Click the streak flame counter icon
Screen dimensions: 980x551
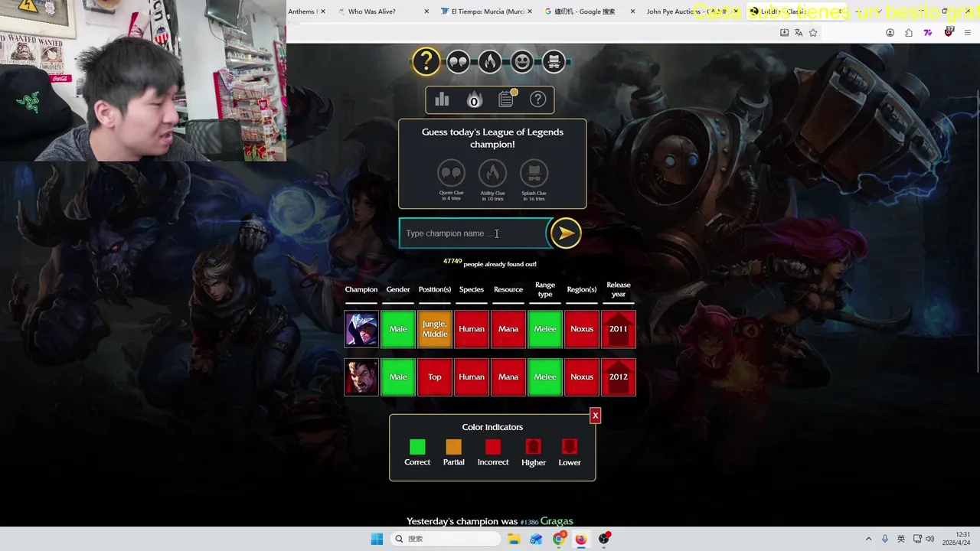point(474,99)
